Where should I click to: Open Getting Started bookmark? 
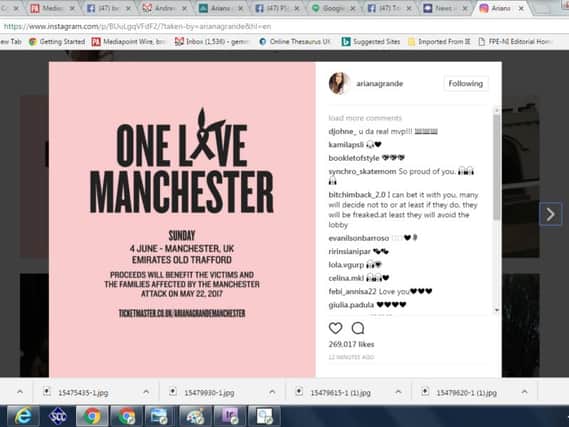tap(57, 42)
